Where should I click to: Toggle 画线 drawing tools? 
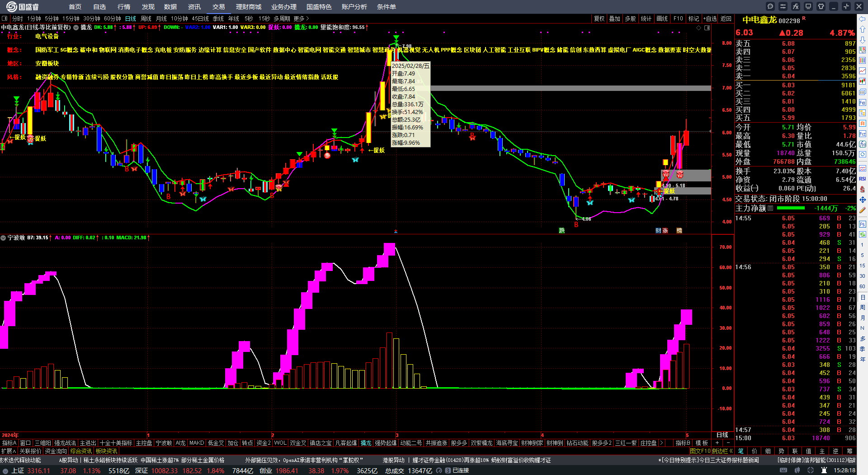tap(662, 19)
